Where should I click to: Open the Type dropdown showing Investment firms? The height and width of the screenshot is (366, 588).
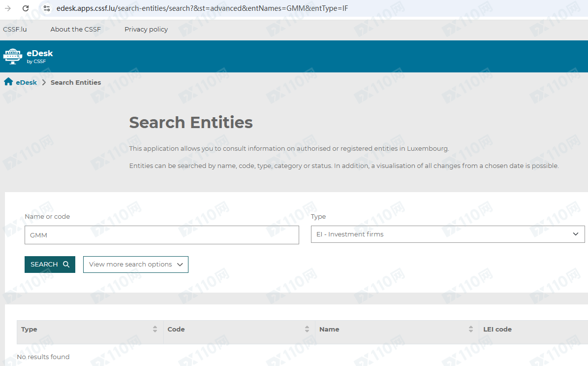click(447, 234)
